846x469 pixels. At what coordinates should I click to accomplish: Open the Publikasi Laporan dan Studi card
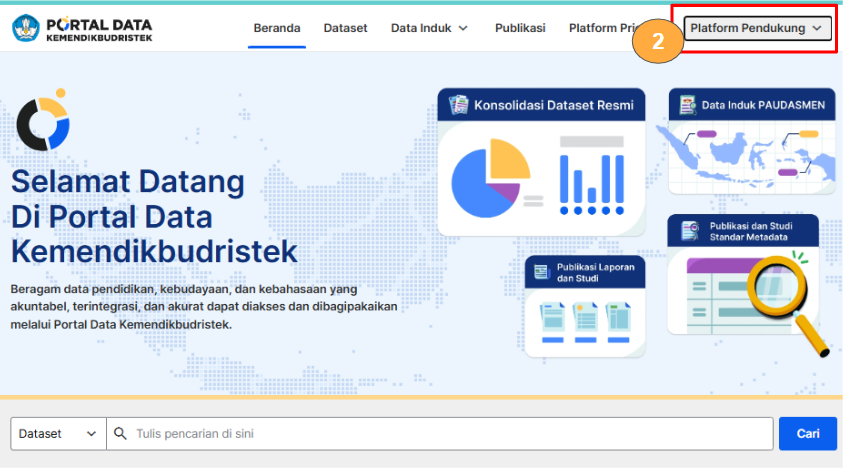coord(585,306)
